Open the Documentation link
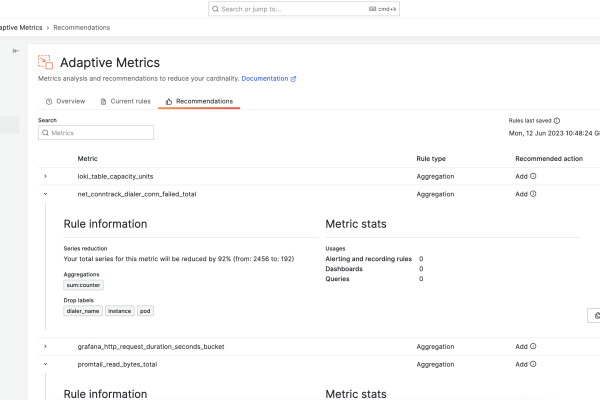This screenshot has width=600, height=400. click(x=268, y=78)
